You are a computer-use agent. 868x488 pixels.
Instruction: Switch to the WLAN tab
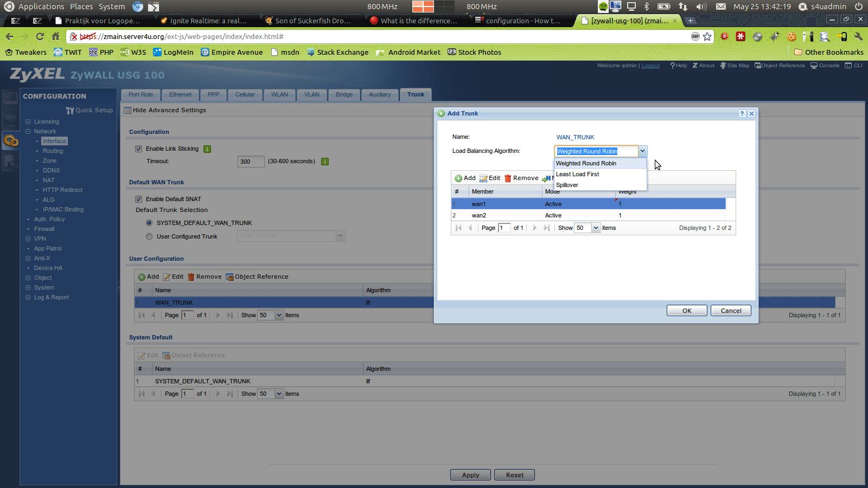pyautogui.click(x=279, y=95)
